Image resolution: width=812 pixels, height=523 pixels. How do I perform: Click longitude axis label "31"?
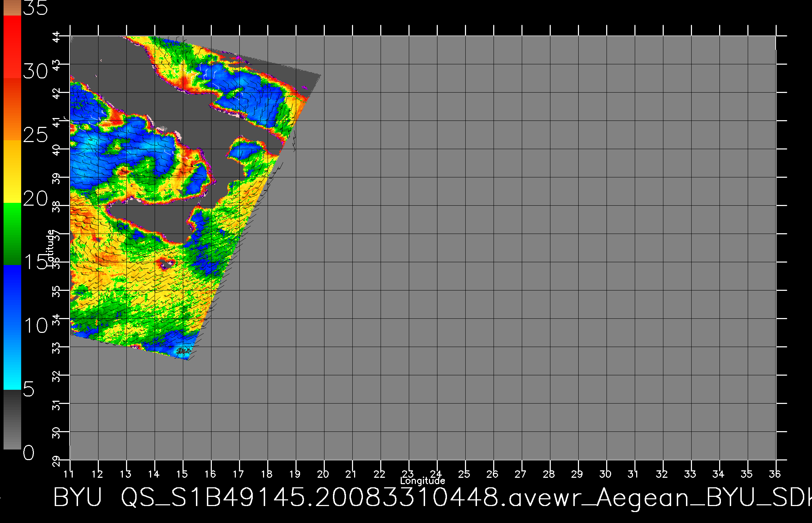tap(633, 474)
